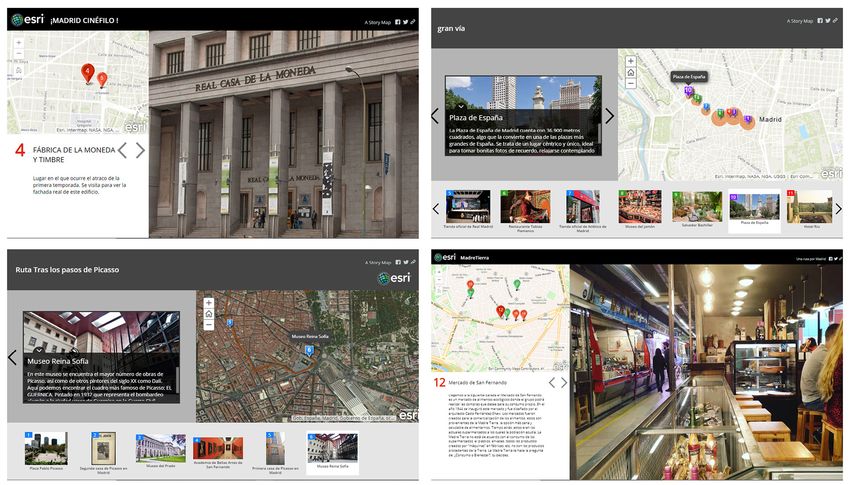The height and width of the screenshot is (485, 850).
Task: Go to next stop in MadreTierra panel
Action: tap(564, 383)
